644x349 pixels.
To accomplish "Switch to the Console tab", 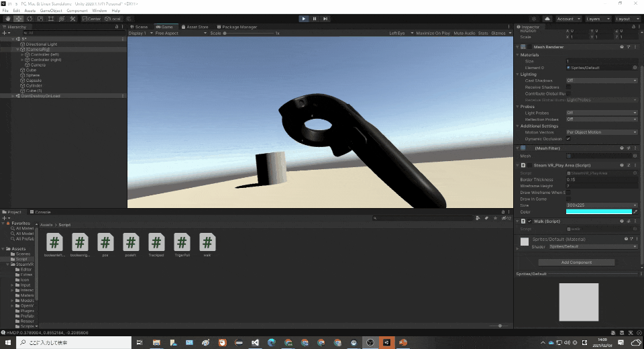I will (x=40, y=212).
